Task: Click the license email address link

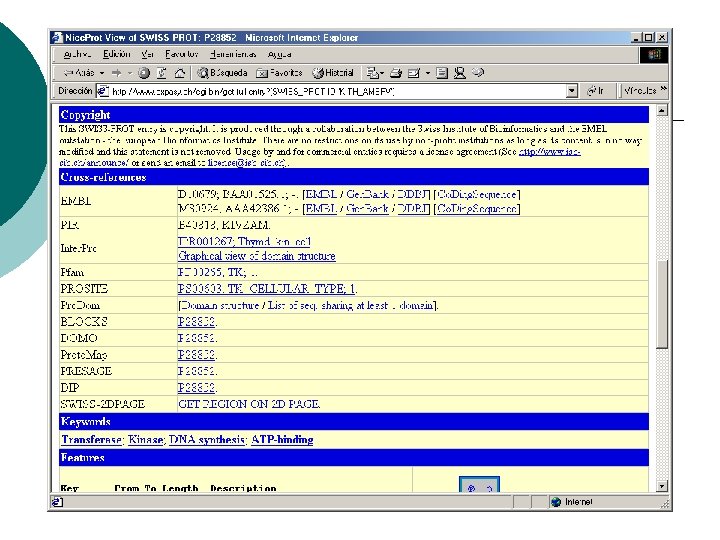Action: (247, 163)
